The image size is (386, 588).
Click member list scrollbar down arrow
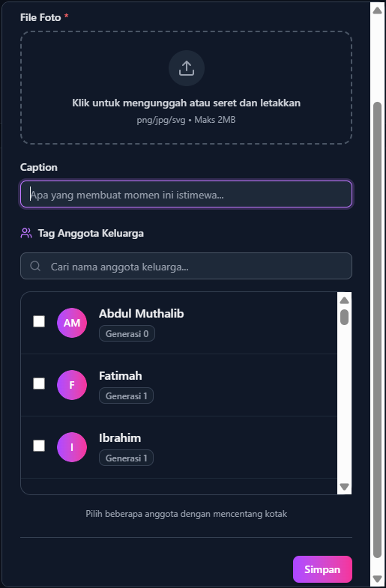pyautogui.click(x=344, y=486)
